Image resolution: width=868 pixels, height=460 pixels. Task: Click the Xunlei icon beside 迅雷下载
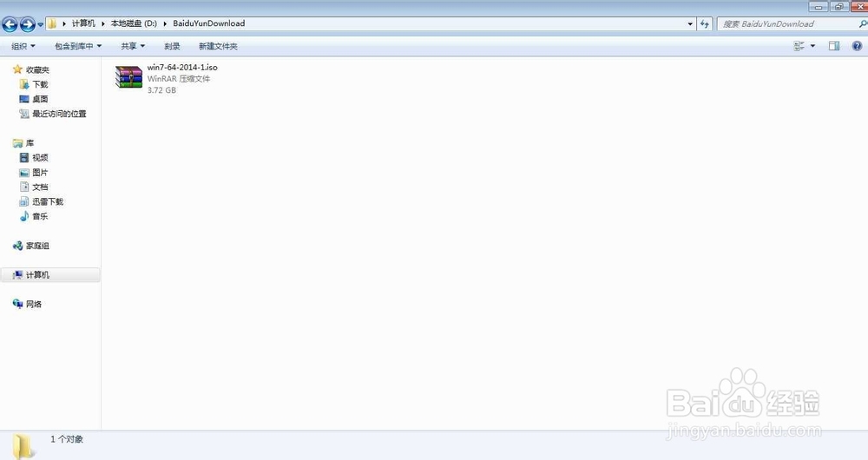[x=24, y=201]
